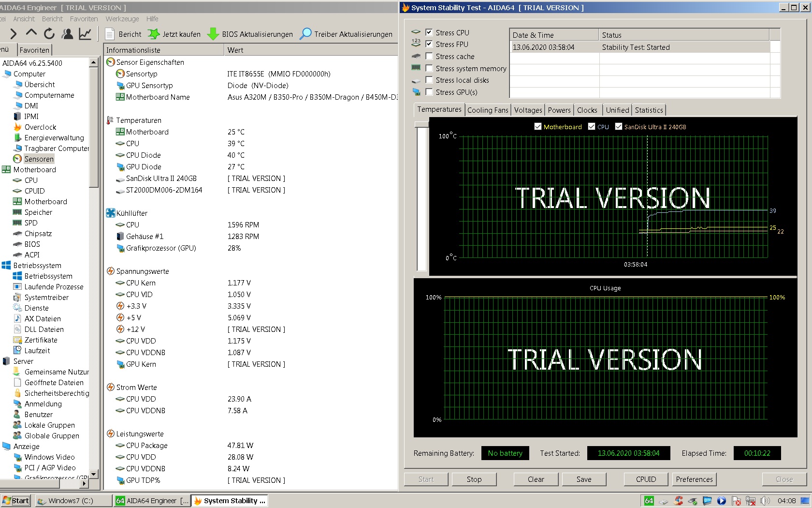
Task: Click the Leistungswerte lightning icon
Action: [111, 433]
